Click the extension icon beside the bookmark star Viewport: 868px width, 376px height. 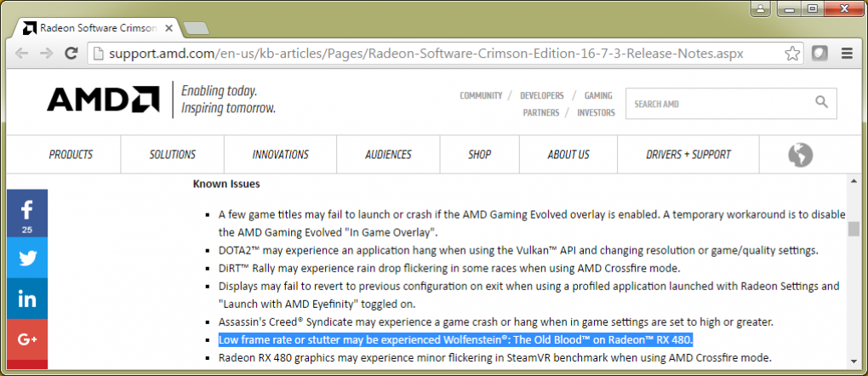pos(819,53)
